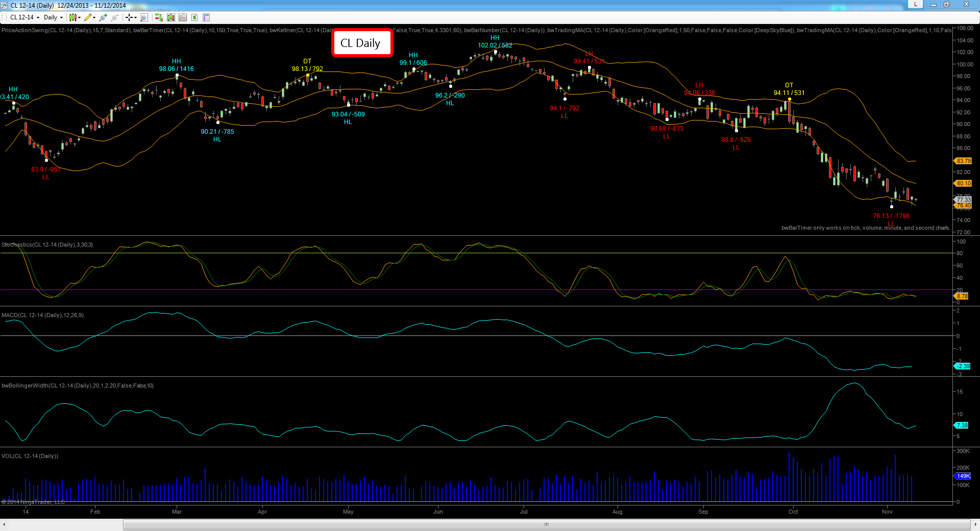
Task: Activate the crosshair cursor tool
Action: coord(129,17)
